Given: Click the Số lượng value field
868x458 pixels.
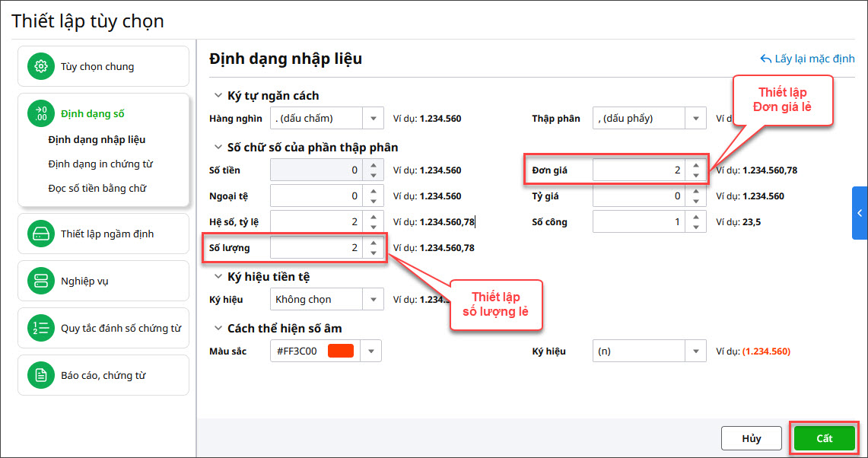Looking at the screenshot, I should (316, 247).
